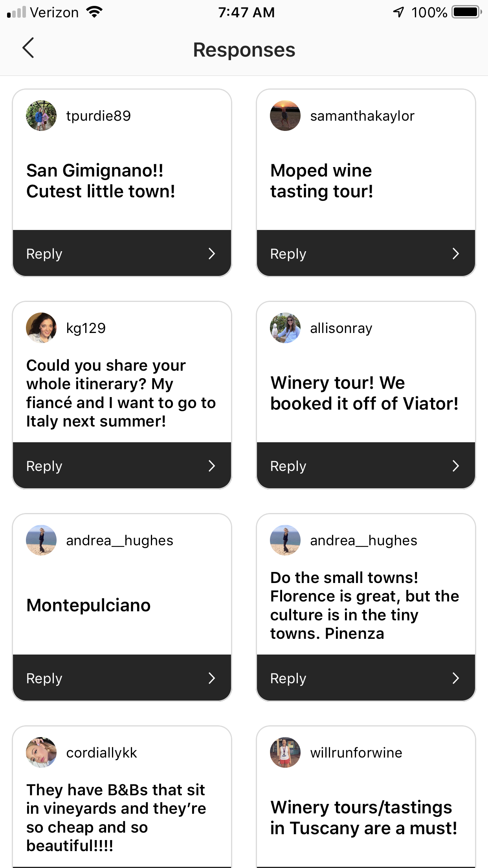Reply to the Montepulciano response

coord(122,678)
